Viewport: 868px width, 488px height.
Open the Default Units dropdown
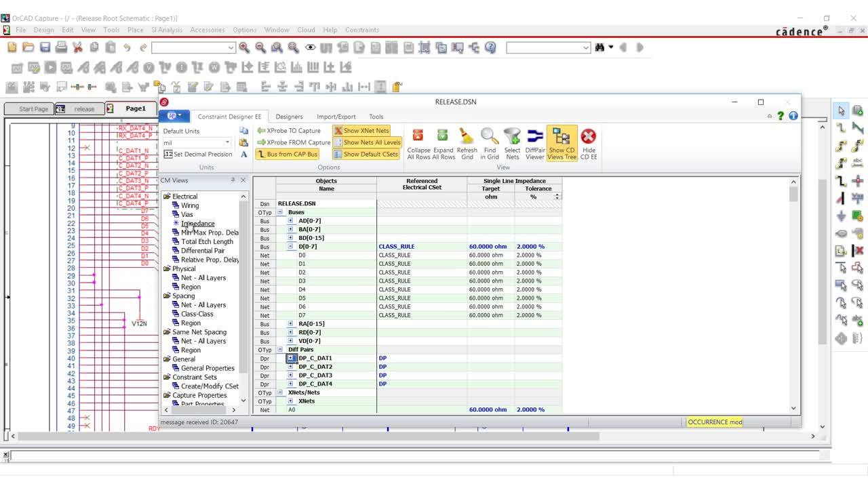[226, 141]
